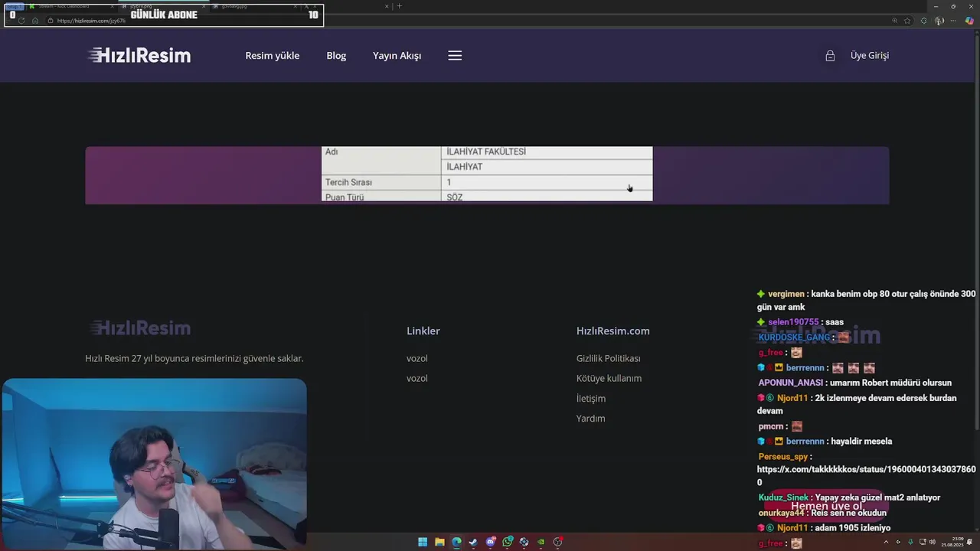Open the Yardım footer link

tap(590, 418)
